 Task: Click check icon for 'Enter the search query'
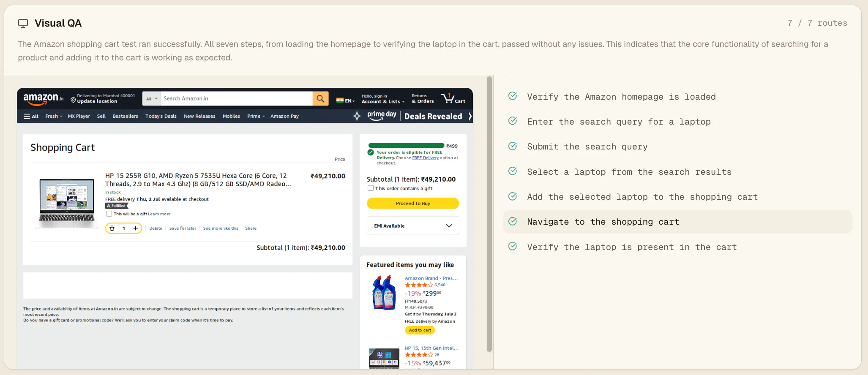[x=513, y=121]
